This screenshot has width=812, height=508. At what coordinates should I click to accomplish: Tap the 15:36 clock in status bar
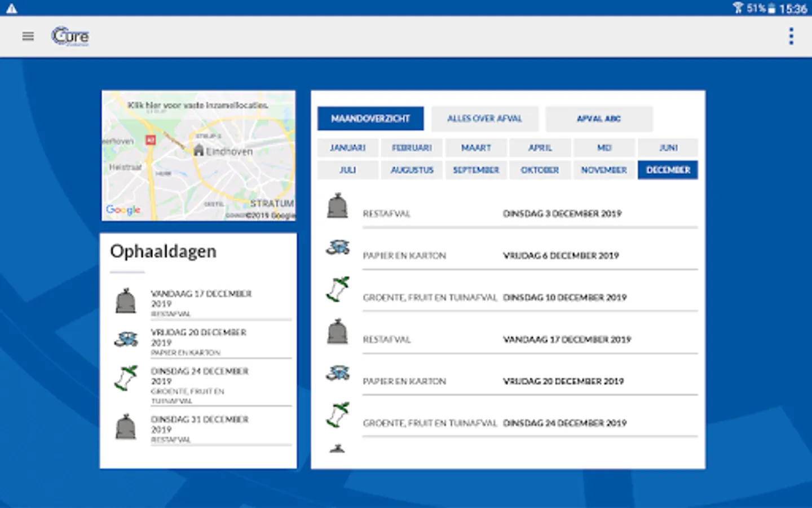pyautogui.click(x=793, y=8)
